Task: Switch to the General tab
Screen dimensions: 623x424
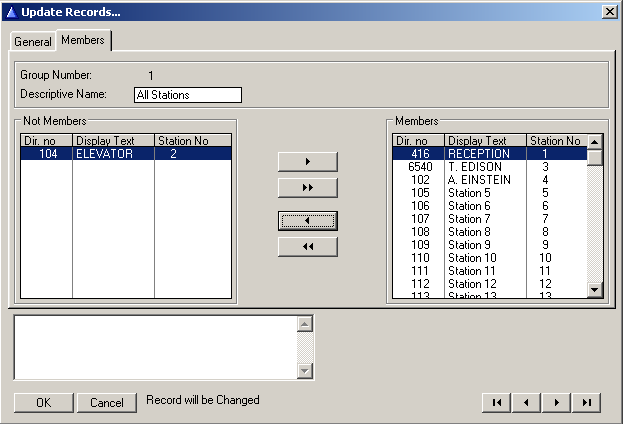Action: point(33,42)
